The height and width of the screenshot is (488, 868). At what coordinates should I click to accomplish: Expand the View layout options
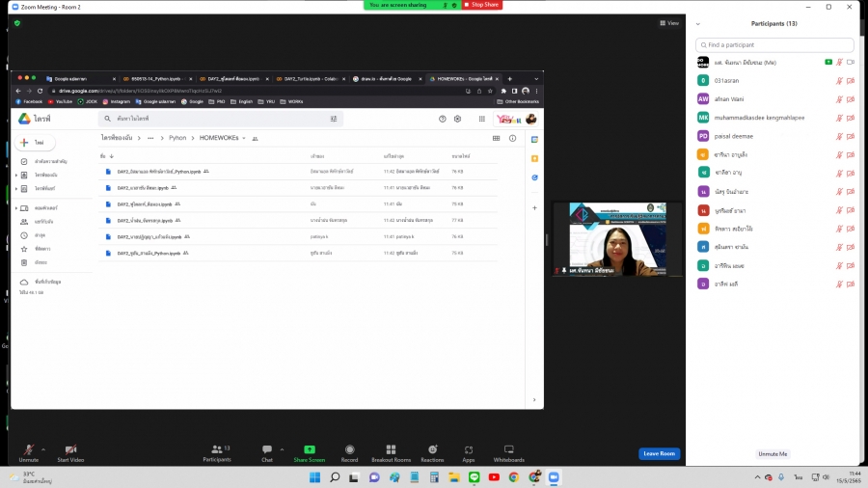click(x=668, y=23)
